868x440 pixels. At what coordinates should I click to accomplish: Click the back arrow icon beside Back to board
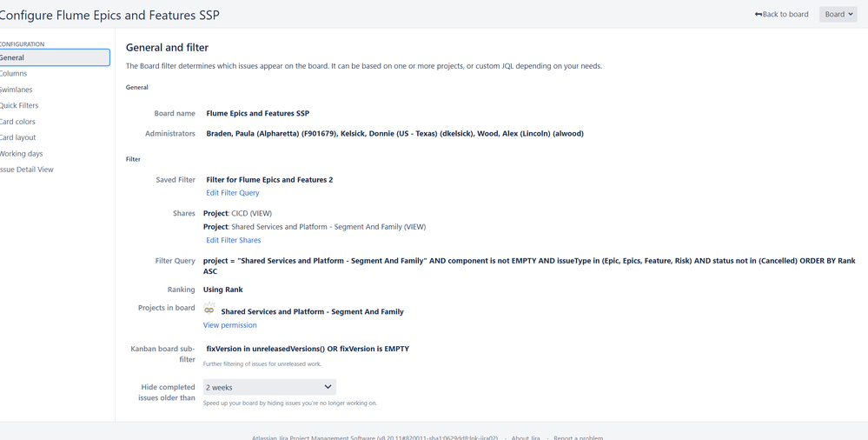759,15
